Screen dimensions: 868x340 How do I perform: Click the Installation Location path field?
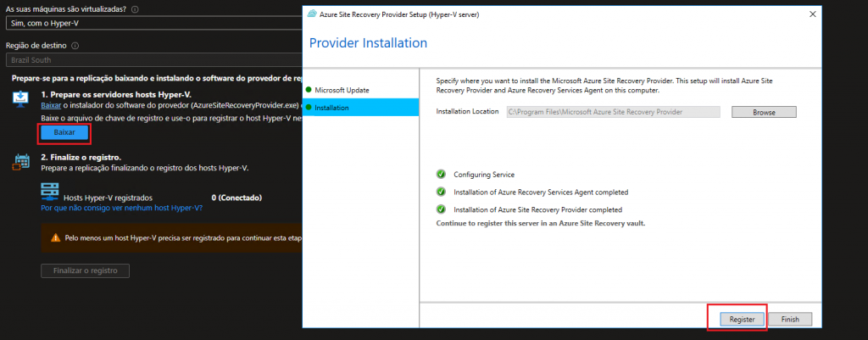[x=612, y=112]
